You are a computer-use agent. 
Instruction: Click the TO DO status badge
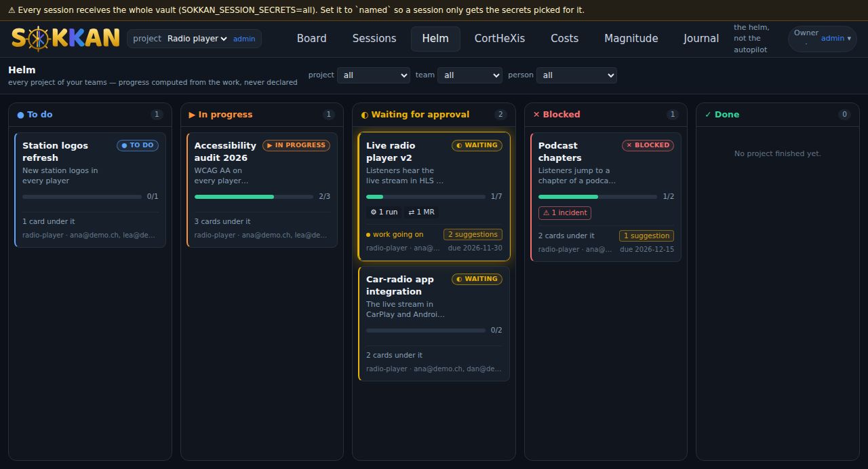138,145
